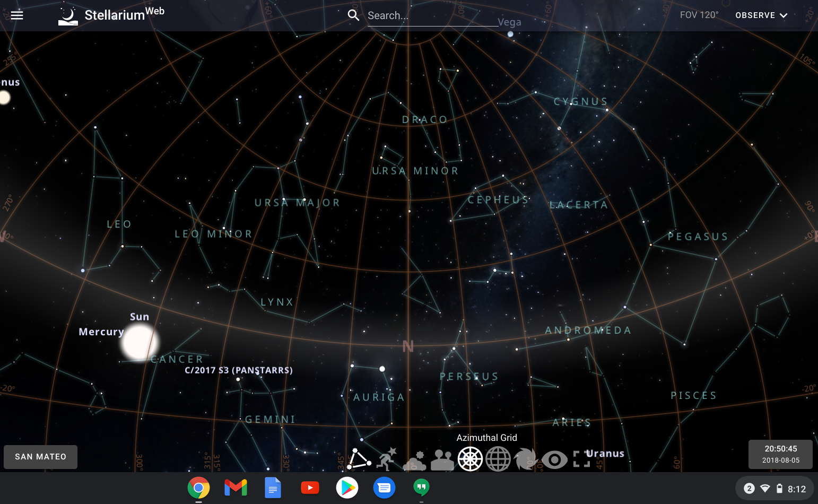Click the LYNX constellation label
This screenshot has height=504, width=818.
tap(277, 302)
